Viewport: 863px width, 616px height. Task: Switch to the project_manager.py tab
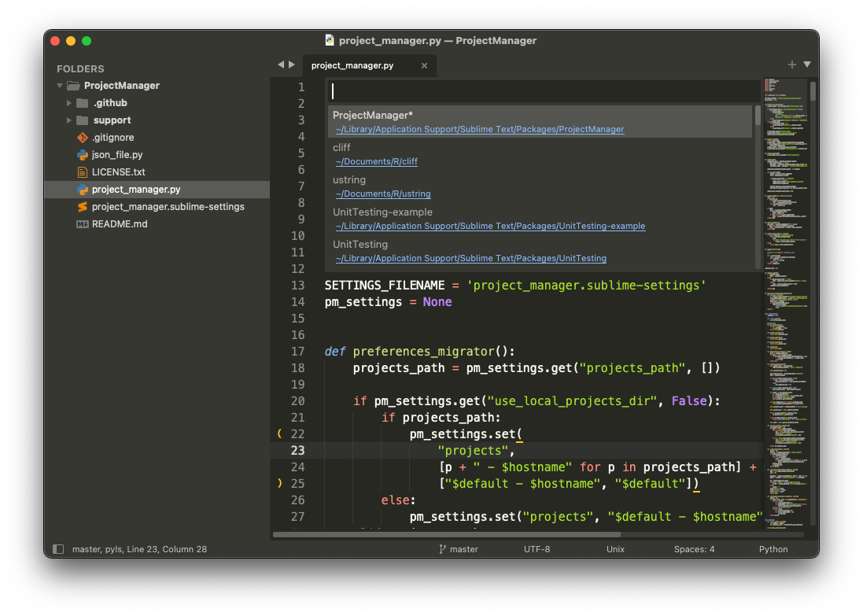coord(352,65)
